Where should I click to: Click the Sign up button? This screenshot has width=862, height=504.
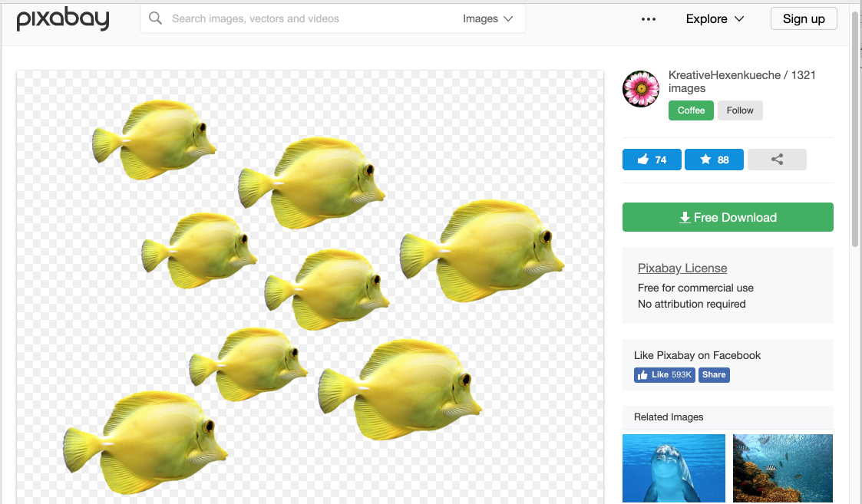tap(804, 19)
